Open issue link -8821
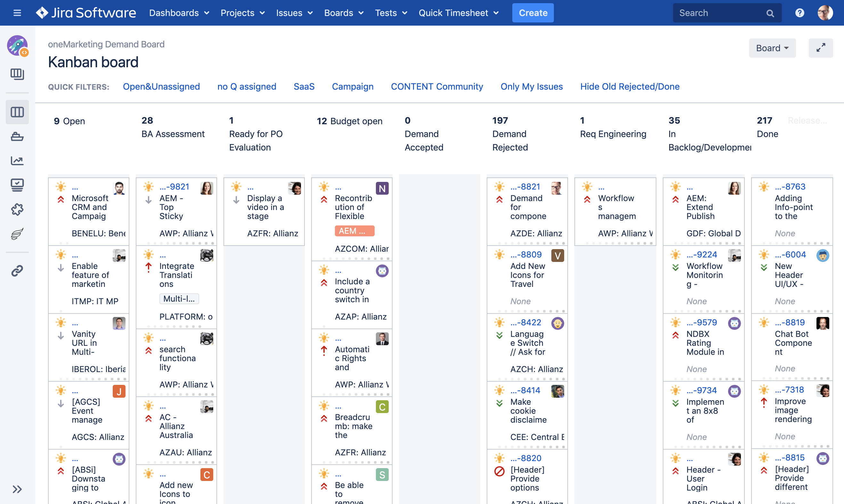 525,186
